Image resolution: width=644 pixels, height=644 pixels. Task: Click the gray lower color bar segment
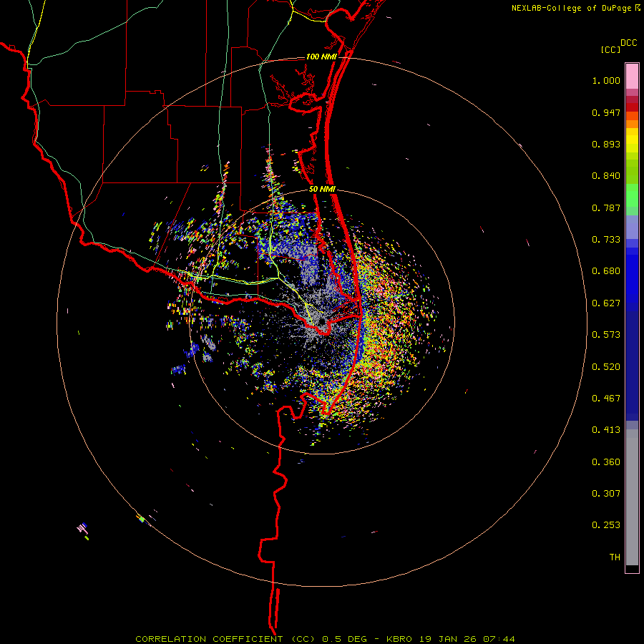[x=632, y=497]
